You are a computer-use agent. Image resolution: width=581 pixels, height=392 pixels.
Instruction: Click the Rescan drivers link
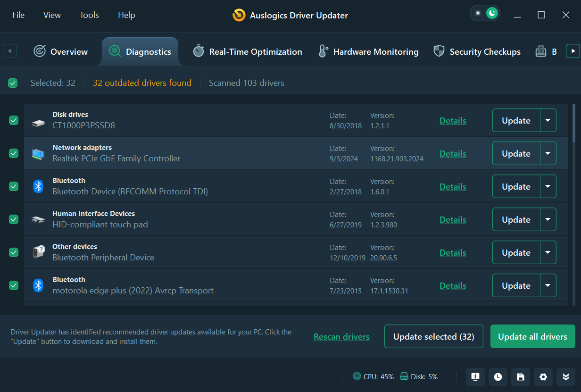[x=341, y=337]
